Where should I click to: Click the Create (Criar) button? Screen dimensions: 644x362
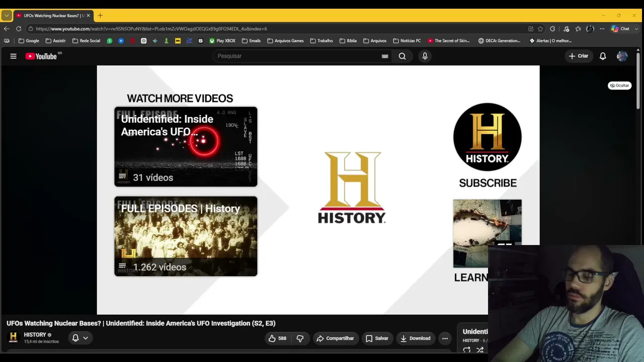click(579, 56)
